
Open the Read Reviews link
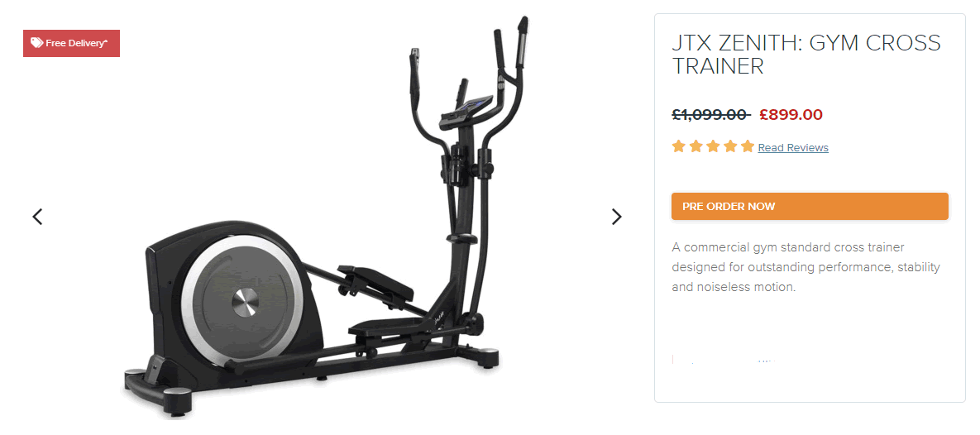[793, 148]
